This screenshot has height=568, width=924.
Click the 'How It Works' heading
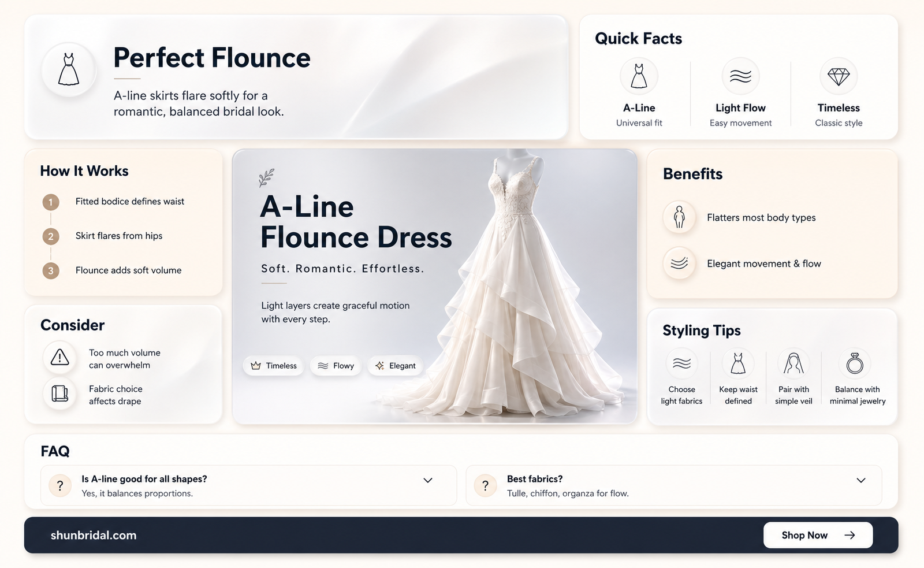coord(84,171)
